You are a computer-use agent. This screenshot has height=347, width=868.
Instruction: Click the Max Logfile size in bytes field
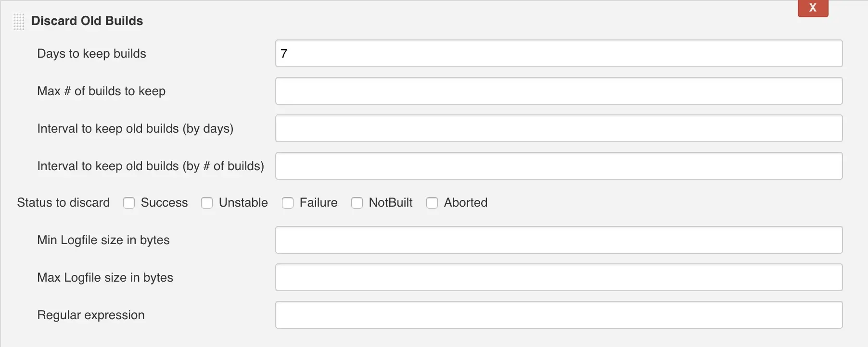tap(559, 277)
